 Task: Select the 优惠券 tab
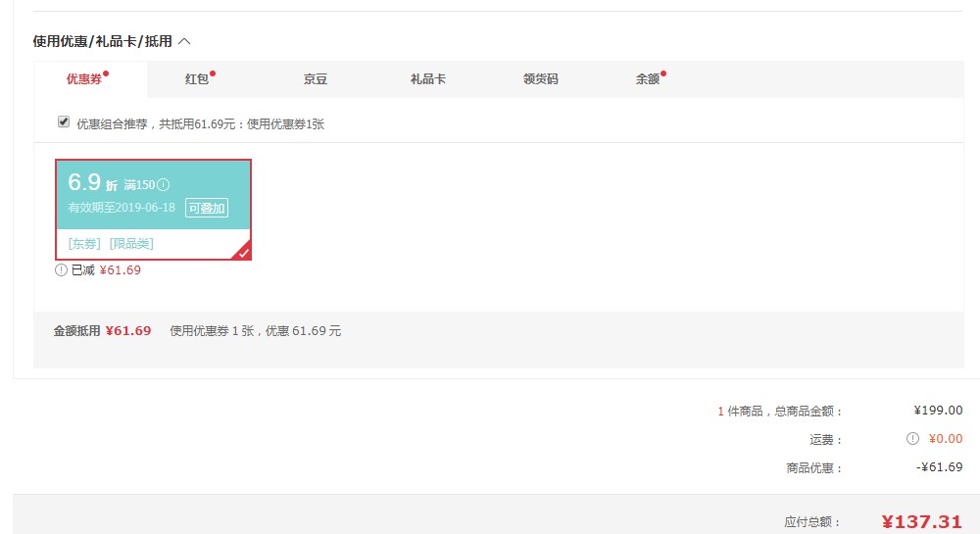(90, 79)
